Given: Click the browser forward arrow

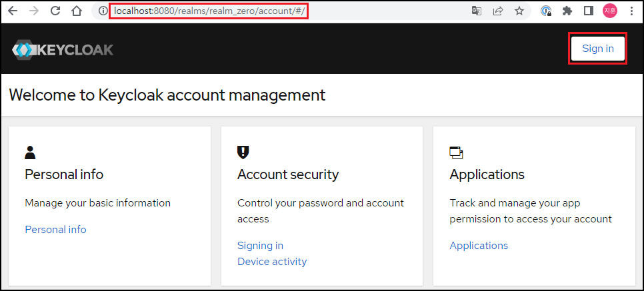Looking at the screenshot, I should pos(34,11).
